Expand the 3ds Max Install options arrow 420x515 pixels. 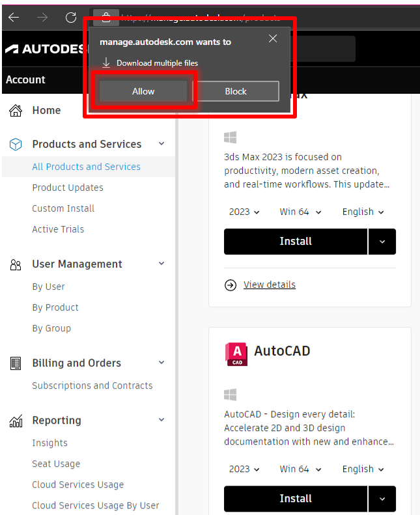382,242
